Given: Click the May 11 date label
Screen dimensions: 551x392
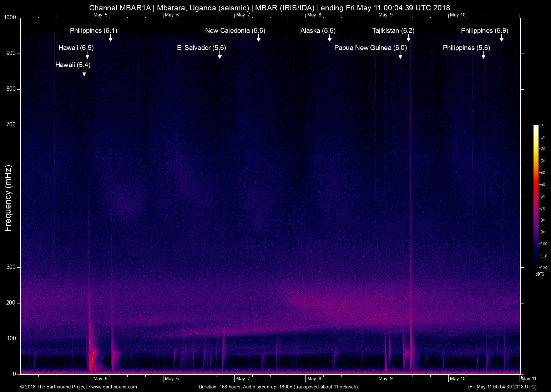Looking at the screenshot, I should (529, 379).
